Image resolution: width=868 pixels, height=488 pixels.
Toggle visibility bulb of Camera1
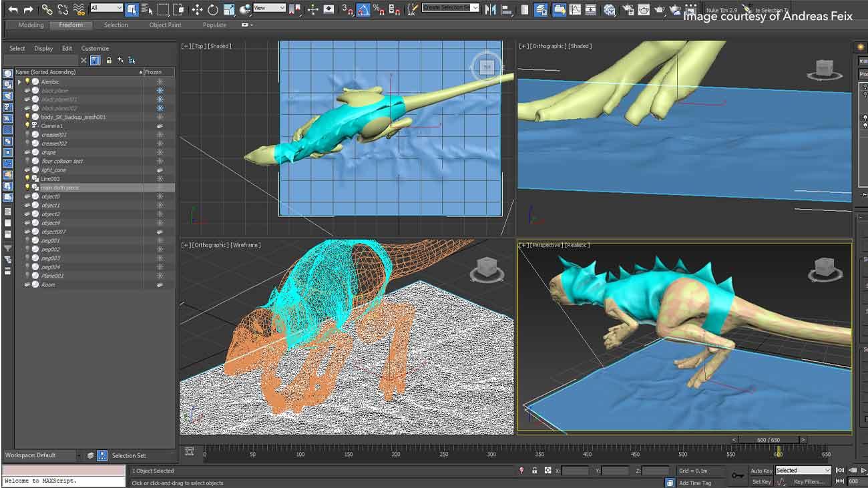pos(27,126)
